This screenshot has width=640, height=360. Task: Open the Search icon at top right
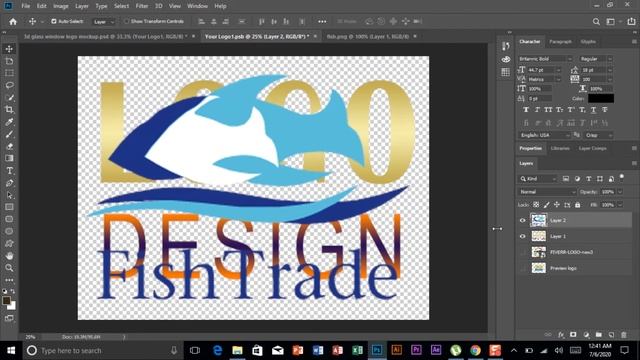pos(596,22)
